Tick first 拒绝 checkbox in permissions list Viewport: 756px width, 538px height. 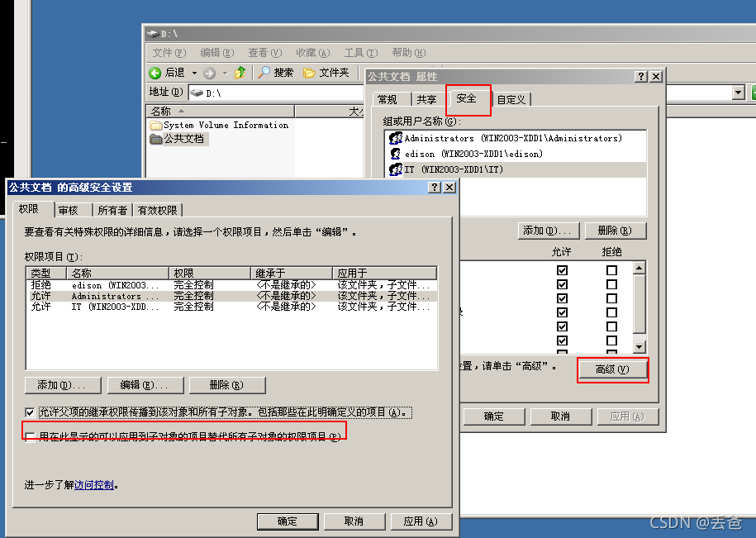pyautogui.click(x=612, y=270)
